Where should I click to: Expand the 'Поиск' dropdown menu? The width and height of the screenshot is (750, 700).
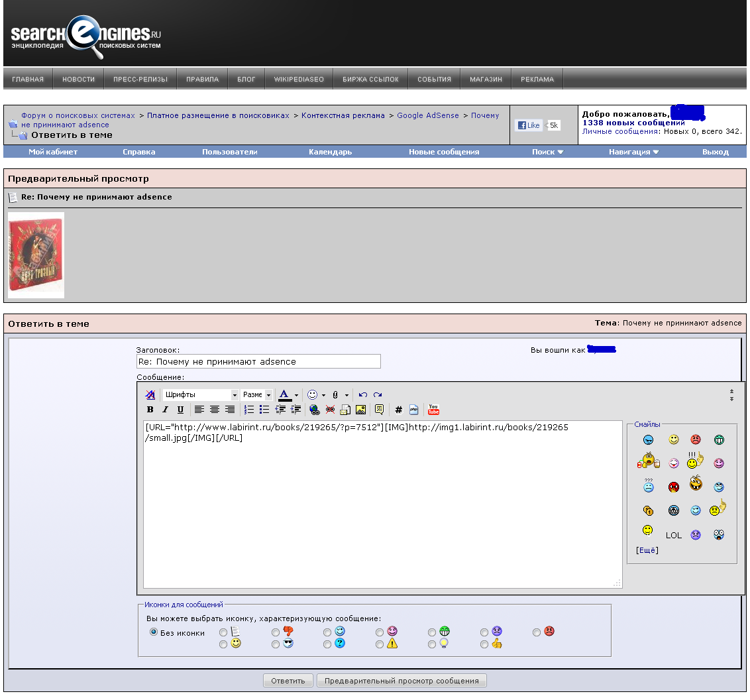pos(547,152)
